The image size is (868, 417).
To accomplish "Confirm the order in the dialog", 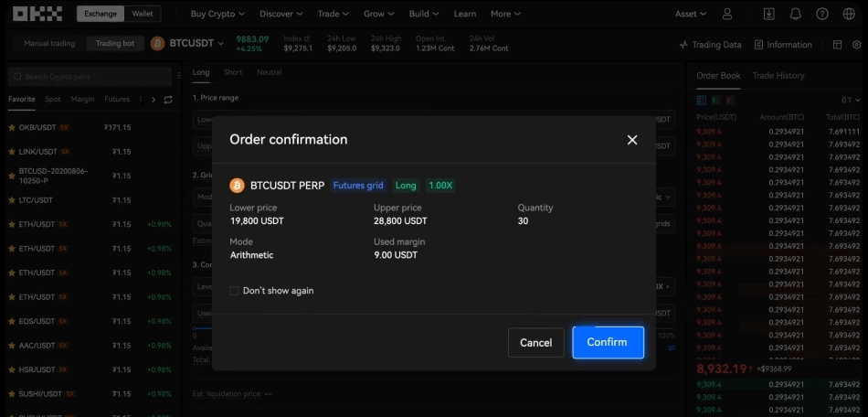I will tap(608, 342).
